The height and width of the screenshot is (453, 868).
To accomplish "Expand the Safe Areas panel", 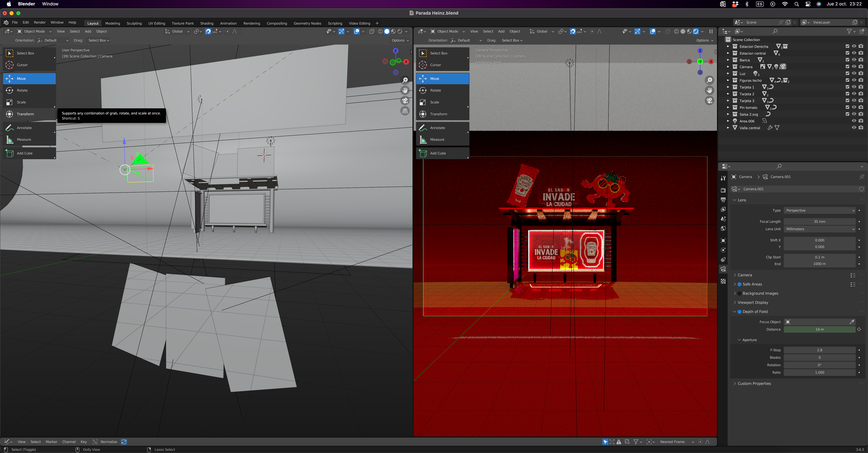I will click(735, 284).
